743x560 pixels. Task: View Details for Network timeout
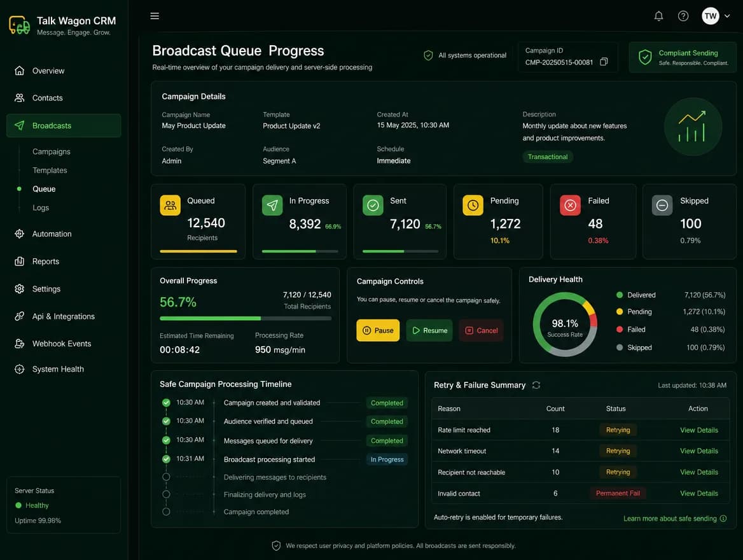(x=699, y=451)
